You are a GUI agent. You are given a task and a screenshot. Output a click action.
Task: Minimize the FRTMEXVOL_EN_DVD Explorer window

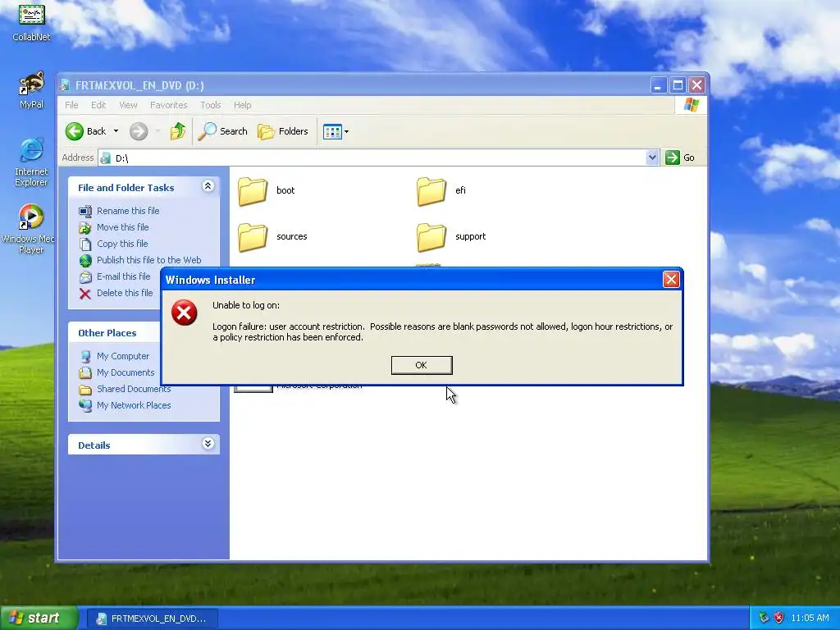[x=659, y=85]
